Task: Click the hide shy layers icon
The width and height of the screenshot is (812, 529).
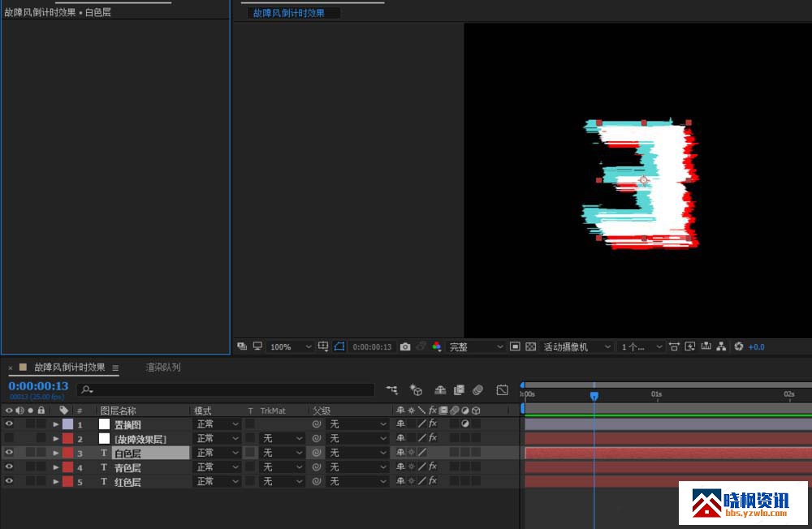Action: [440, 389]
